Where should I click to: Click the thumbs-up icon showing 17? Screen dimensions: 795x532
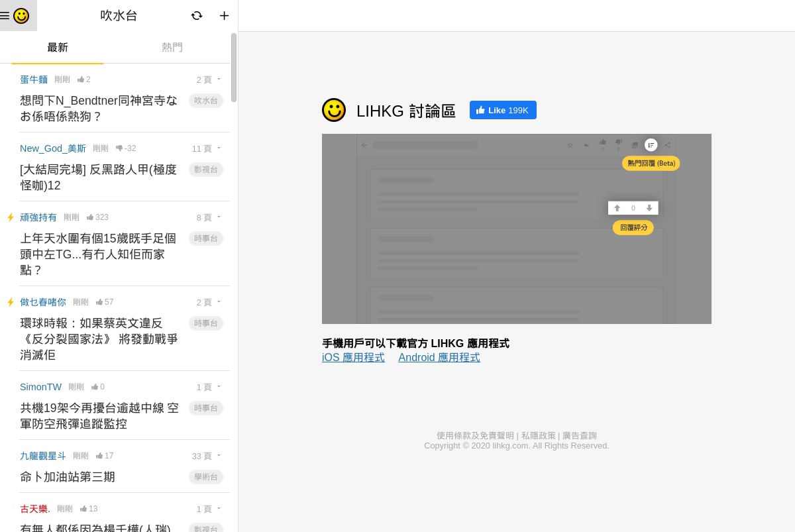tap(99, 456)
